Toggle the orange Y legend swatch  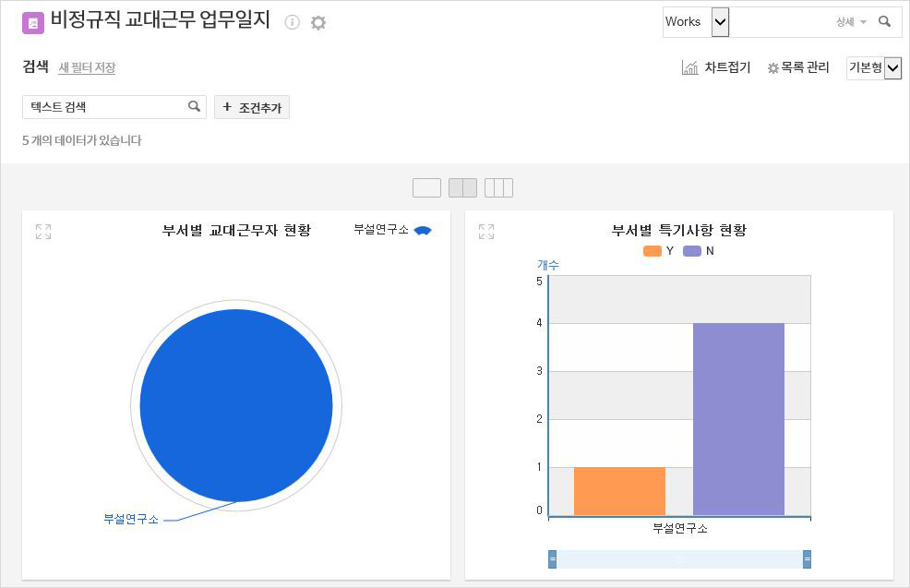[x=653, y=251]
